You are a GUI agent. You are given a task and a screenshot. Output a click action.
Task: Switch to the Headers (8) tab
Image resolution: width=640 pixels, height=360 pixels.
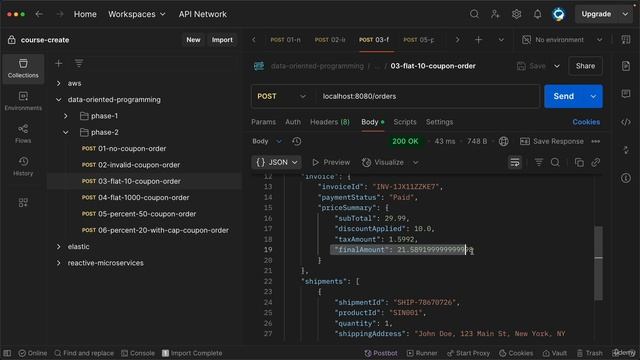point(330,122)
